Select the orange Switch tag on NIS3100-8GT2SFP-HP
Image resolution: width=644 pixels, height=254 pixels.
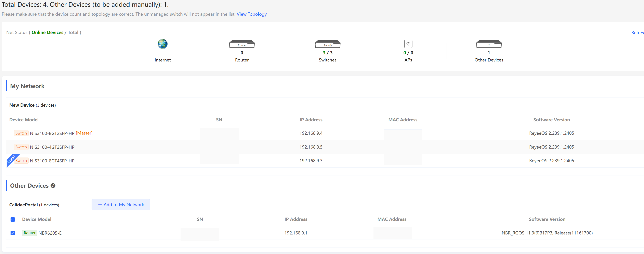(x=21, y=133)
